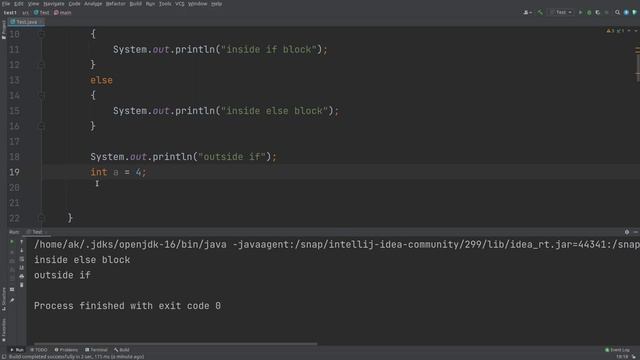The width and height of the screenshot is (640, 360).
Task: Open the Test run configuration dropdown
Action: coord(561,13)
